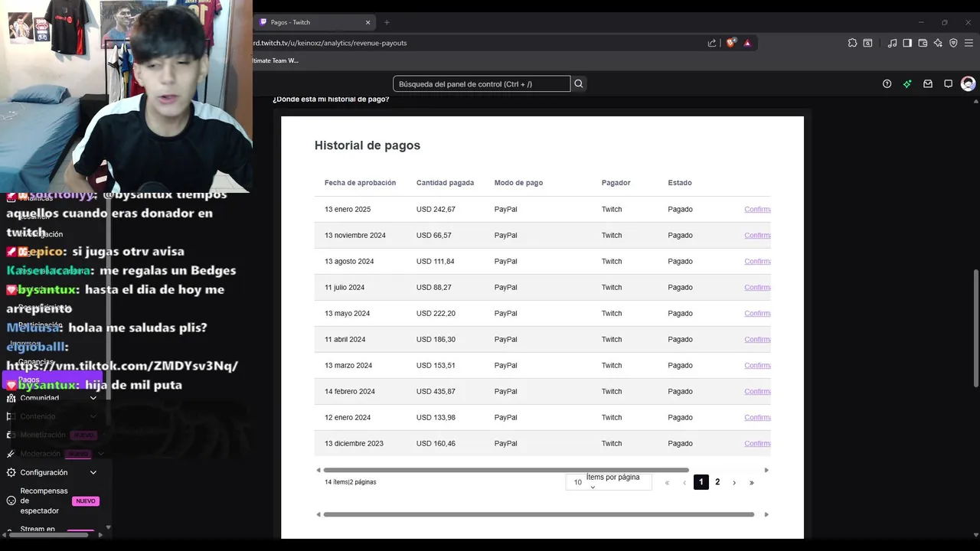Open Confirmación link for 13 enero 2025
This screenshot has height=551, width=980.
pos(757,209)
